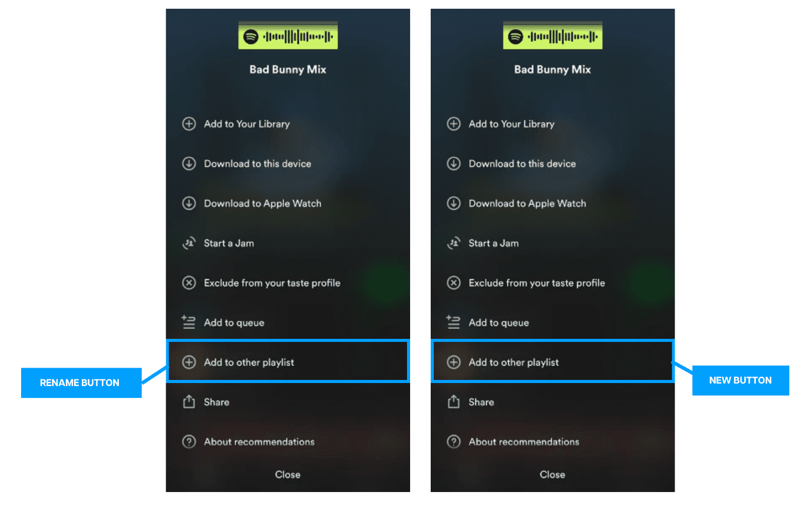
Task: Click the question mark icon for About recommendations in left panel
Action: 189,442
